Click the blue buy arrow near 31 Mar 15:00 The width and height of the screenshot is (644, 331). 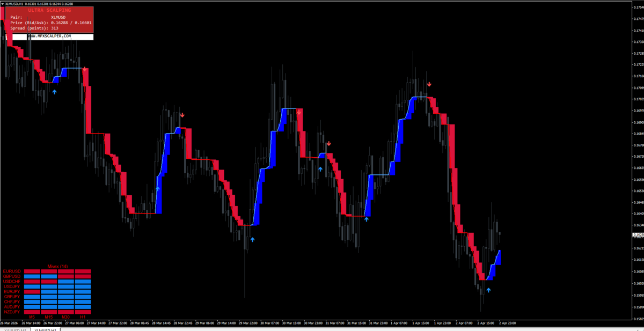(367, 219)
